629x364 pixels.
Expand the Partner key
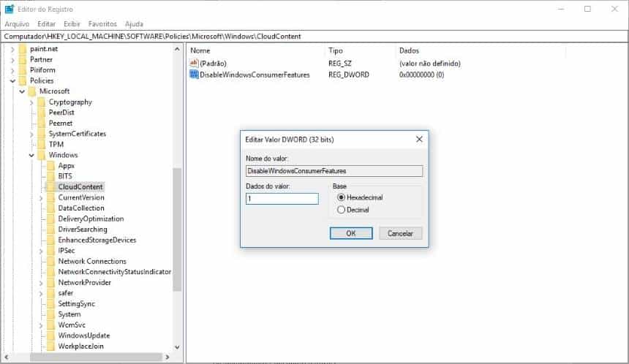12,60
